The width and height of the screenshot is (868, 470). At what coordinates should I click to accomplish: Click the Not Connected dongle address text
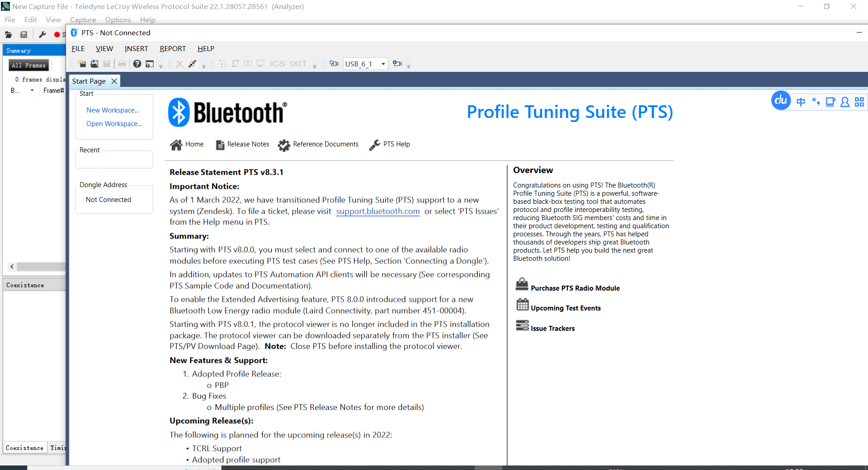point(108,199)
